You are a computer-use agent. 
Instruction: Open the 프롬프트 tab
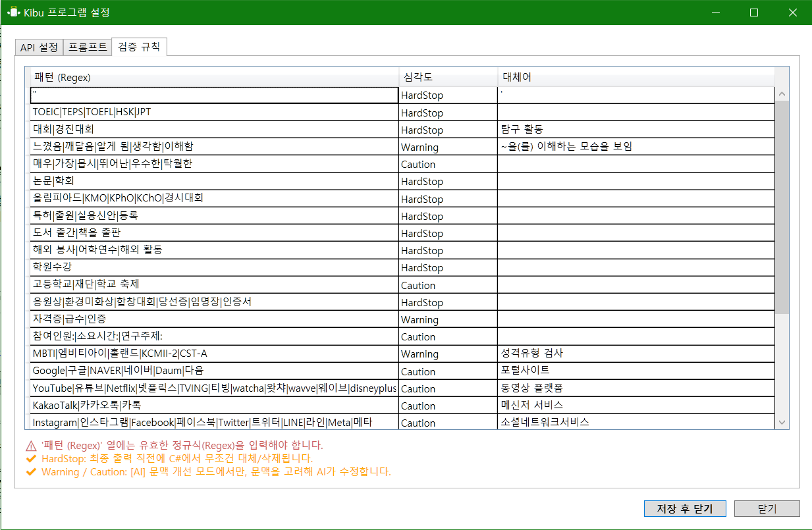pyautogui.click(x=88, y=47)
